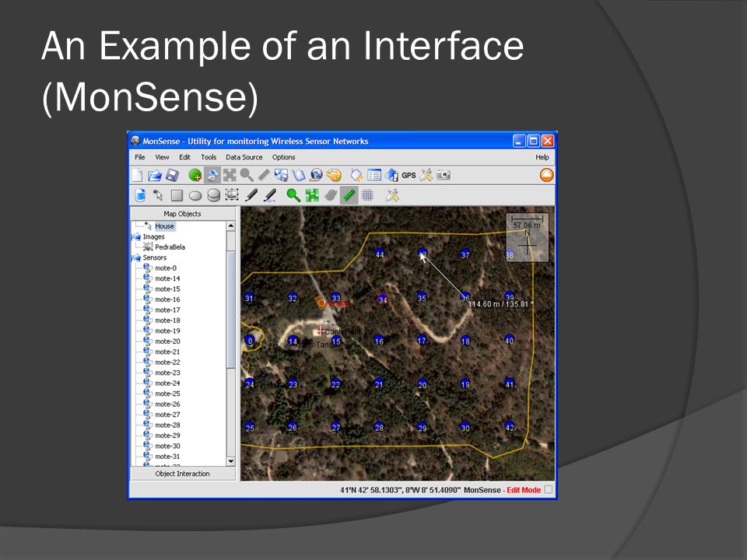Screen dimensions: 747x560
Task: Select the ellipse shape tool
Action: [195, 195]
